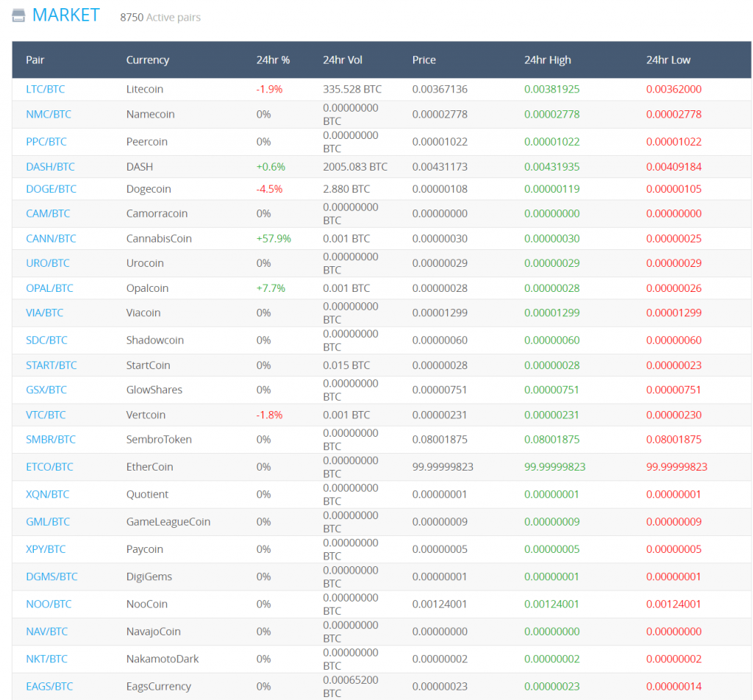753x700 pixels.
Task: Open the OPAL/BTC pair link
Action: (x=49, y=288)
